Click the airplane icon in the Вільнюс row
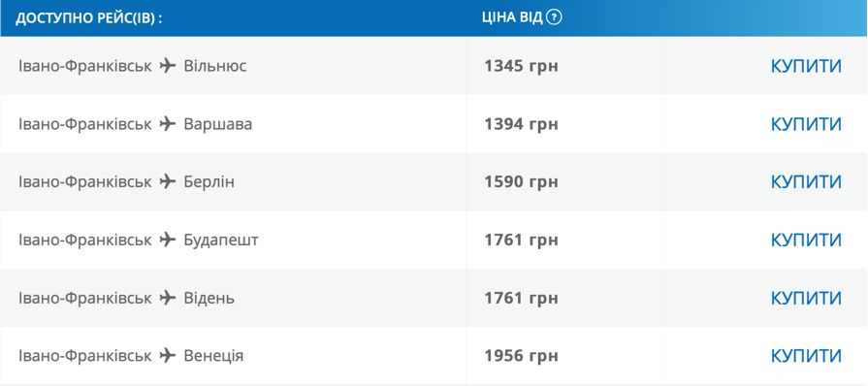 (x=167, y=66)
